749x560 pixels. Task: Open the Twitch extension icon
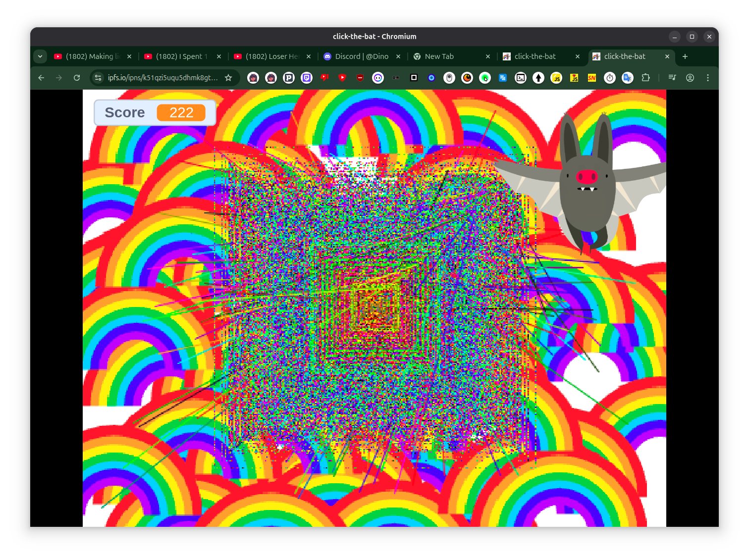[307, 78]
